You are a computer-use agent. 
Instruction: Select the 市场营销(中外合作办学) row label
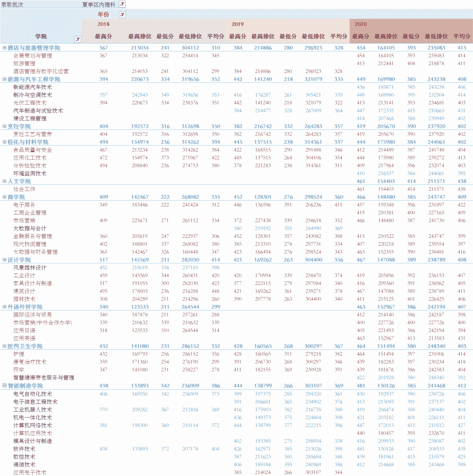pyautogui.click(x=43, y=323)
